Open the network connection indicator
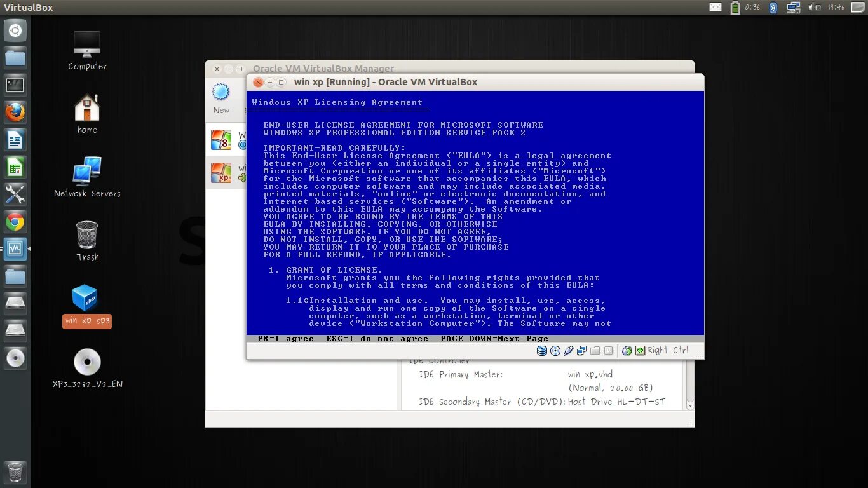868x488 pixels. [x=793, y=7]
